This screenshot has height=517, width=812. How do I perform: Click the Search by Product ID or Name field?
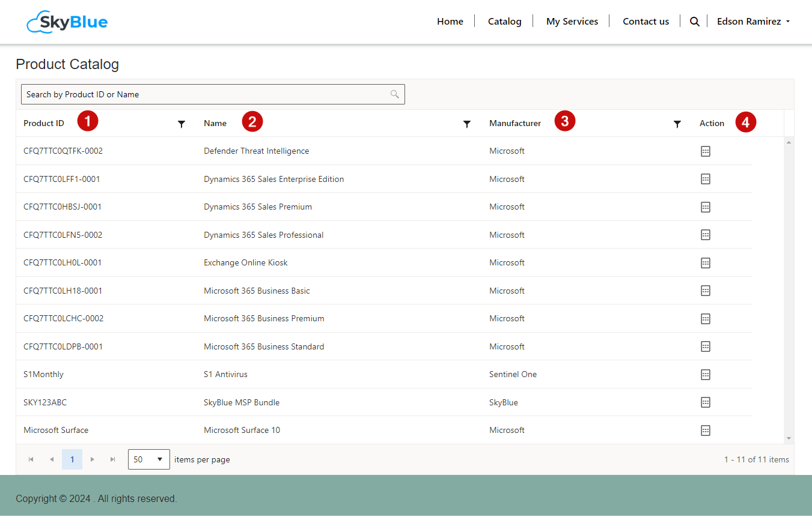213,94
